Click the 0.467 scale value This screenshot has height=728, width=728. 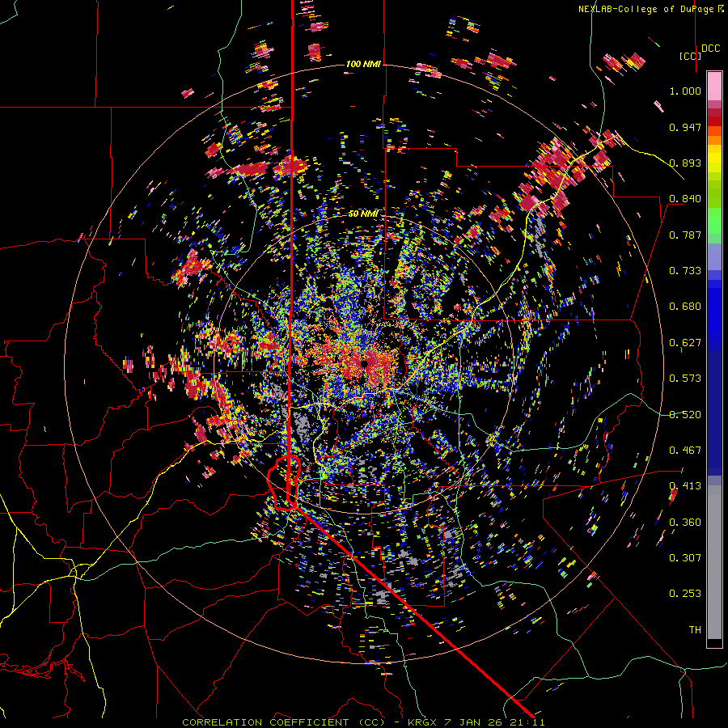pos(685,451)
